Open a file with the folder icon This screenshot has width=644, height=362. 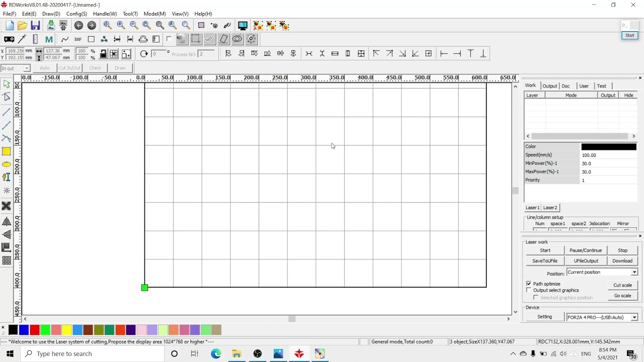pyautogui.click(x=22, y=26)
